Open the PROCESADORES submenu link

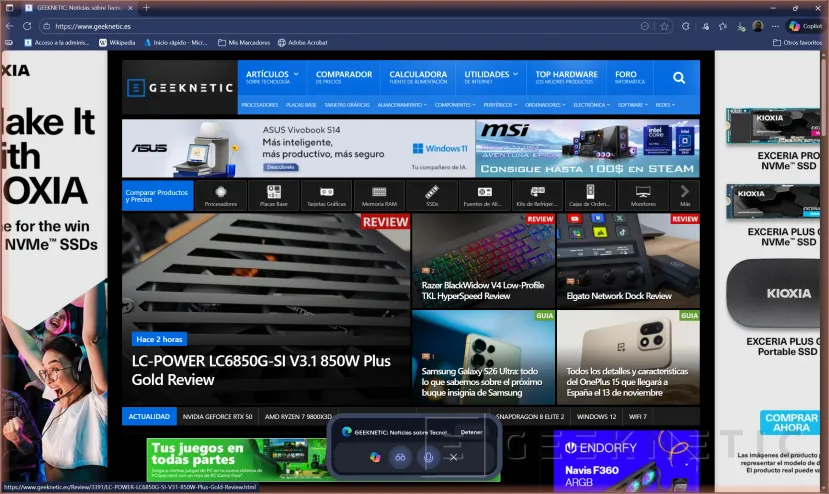[x=260, y=105]
